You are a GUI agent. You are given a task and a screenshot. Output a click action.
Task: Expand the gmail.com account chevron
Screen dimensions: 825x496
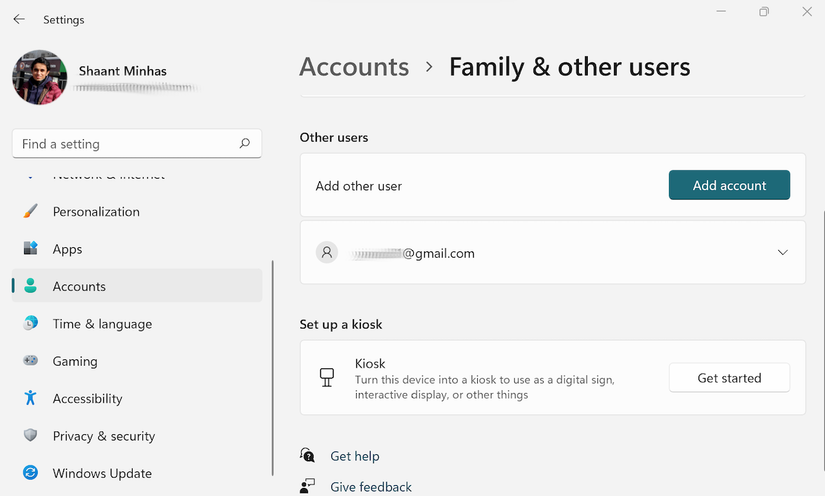[x=782, y=253]
